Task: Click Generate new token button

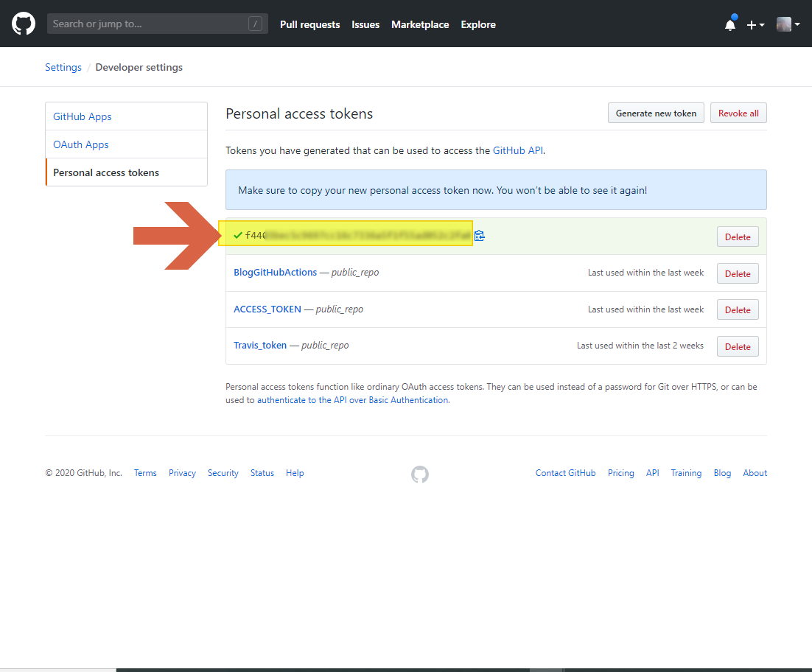Action: [x=656, y=113]
